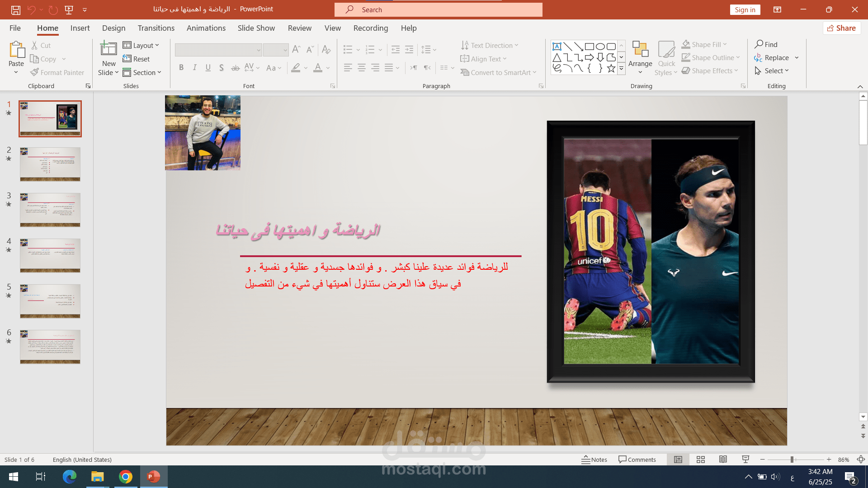
Task: Toggle the Notes pane
Action: click(x=594, y=460)
